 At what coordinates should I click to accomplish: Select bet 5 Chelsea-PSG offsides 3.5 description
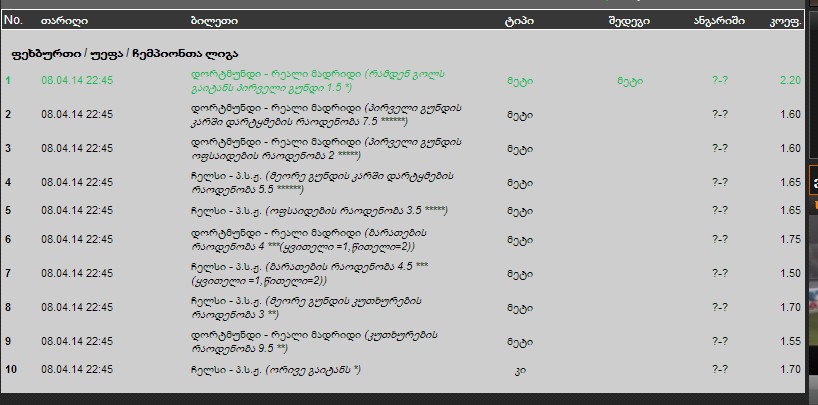pyautogui.click(x=319, y=211)
